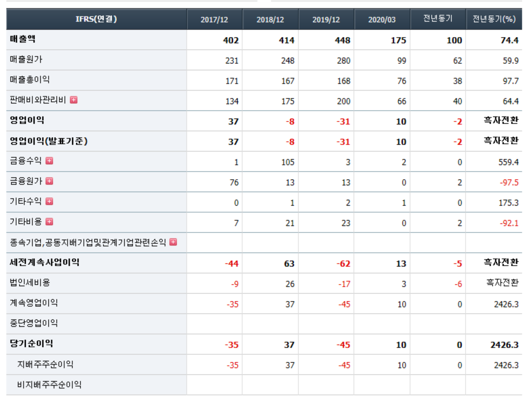This screenshot has height=402, width=532.
Task: Click the 2019/12 column header
Action: point(326,19)
